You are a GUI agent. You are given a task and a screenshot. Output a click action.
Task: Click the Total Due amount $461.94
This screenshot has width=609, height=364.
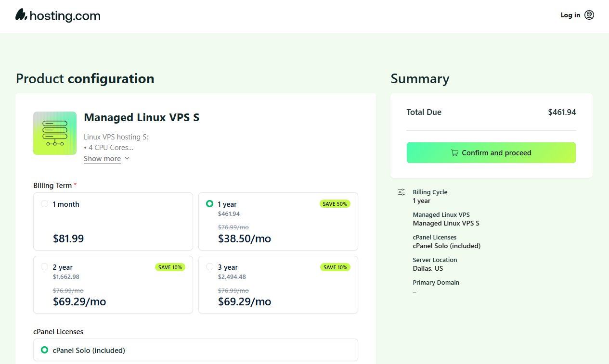pos(562,112)
